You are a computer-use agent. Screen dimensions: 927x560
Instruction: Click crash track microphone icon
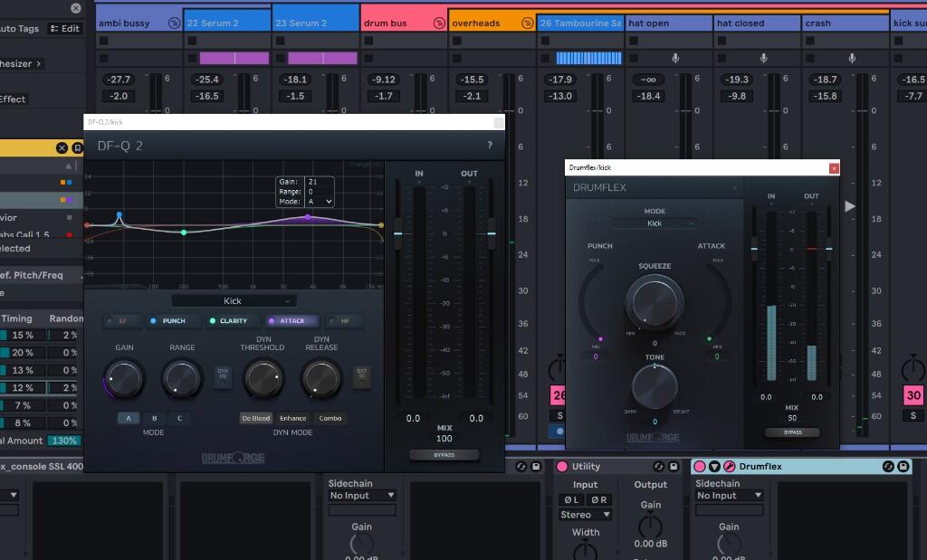pyautogui.click(x=852, y=58)
